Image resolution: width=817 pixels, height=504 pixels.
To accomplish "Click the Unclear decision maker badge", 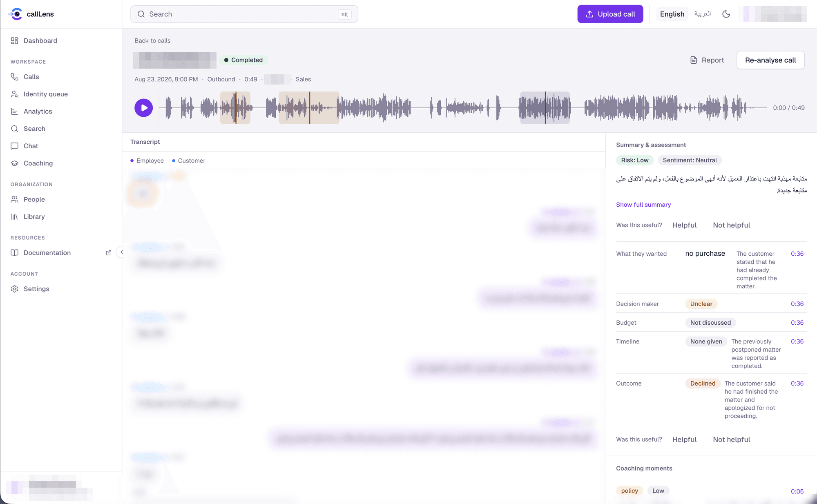I will [x=701, y=304].
